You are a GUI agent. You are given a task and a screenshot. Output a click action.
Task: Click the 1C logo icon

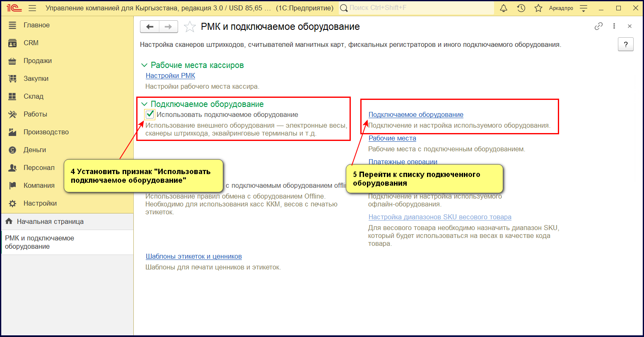[14, 8]
